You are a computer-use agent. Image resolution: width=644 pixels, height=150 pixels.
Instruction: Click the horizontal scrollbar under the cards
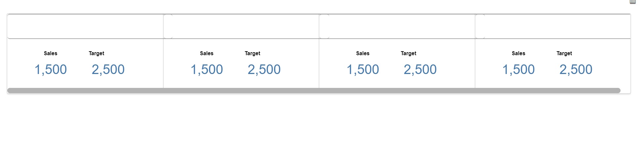313,91
